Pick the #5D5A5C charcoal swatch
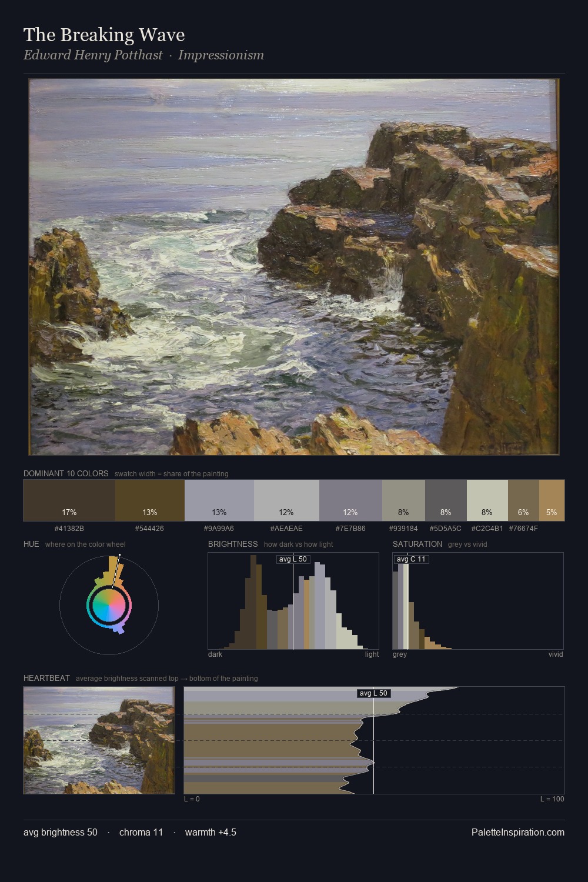The height and width of the screenshot is (882, 588). coord(446,500)
